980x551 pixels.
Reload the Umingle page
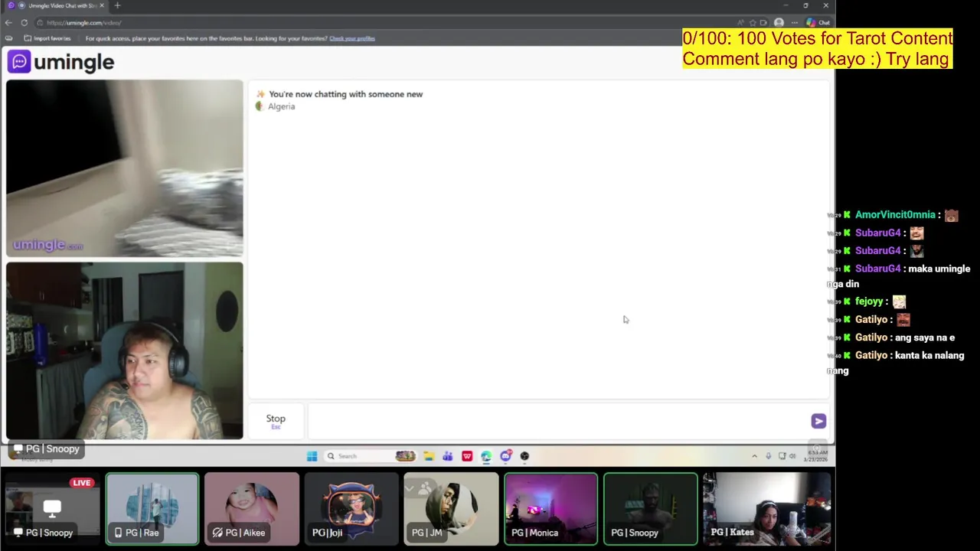click(24, 23)
